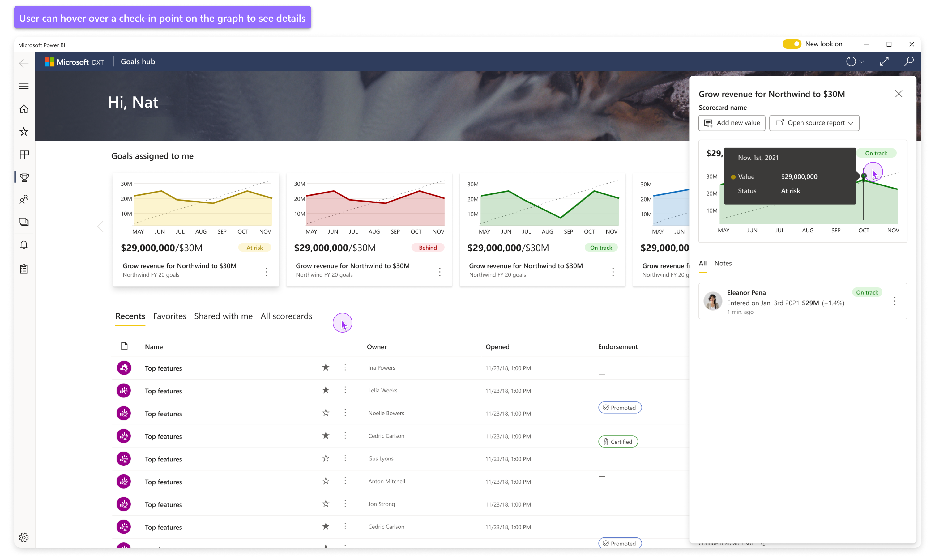Toggle New look switch off

792,44
